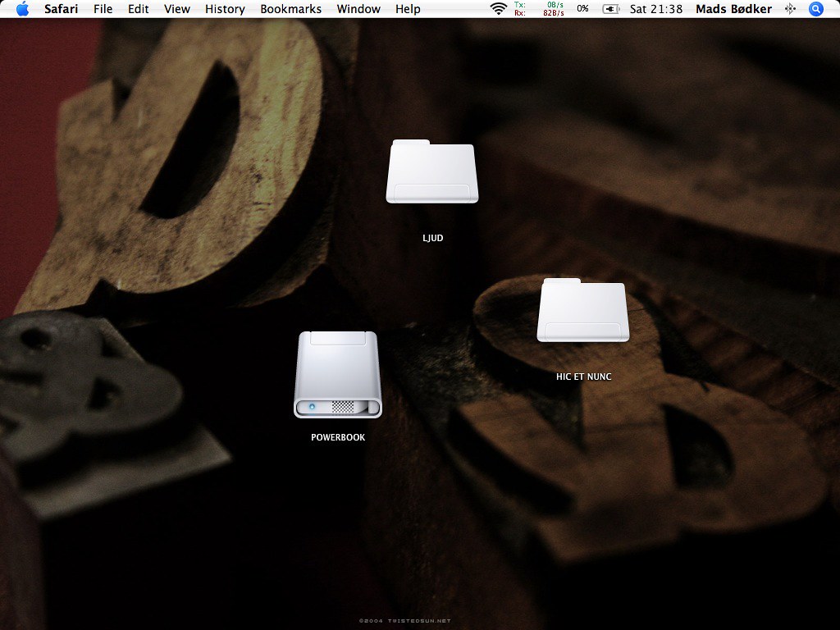Click the Sat 21:38 clock
The image size is (840, 630).
point(656,9)
